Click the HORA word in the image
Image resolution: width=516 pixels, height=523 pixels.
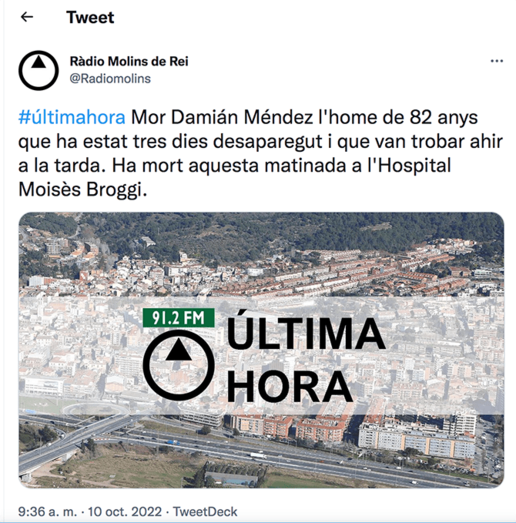coord(290,386)
